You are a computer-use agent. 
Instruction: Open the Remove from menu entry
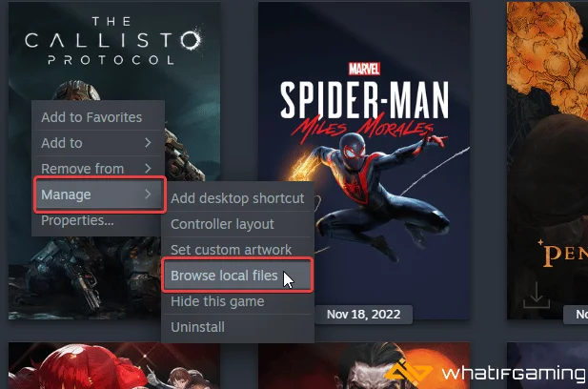point(98,169)
